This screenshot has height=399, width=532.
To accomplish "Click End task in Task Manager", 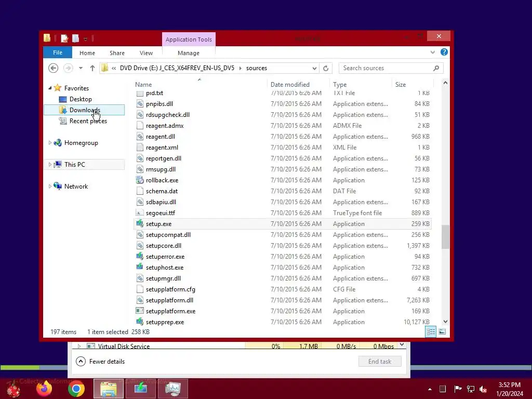I will click(x=380, y=362).
